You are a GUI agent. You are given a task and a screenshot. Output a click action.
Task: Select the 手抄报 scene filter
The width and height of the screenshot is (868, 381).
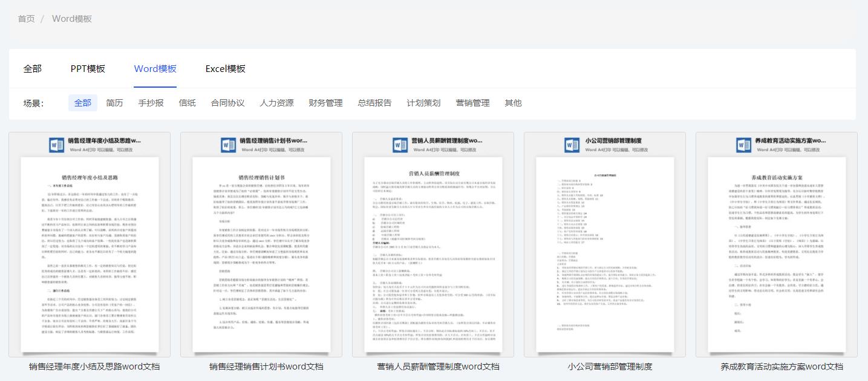(x=151, y=103)
